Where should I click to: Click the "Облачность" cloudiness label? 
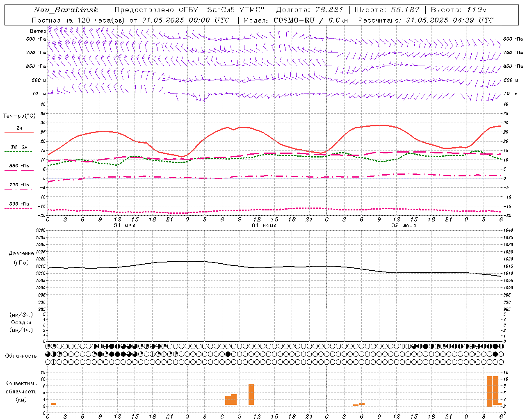coord(21,356)
